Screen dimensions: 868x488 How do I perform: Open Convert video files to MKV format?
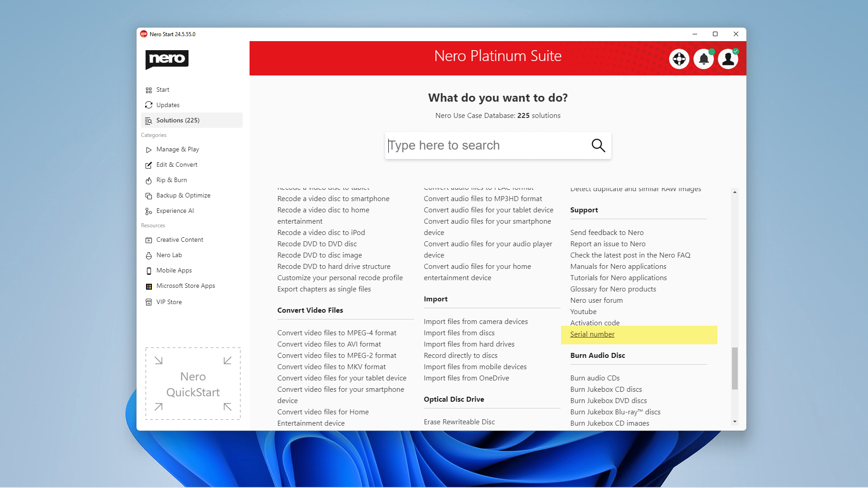[331, 367]
